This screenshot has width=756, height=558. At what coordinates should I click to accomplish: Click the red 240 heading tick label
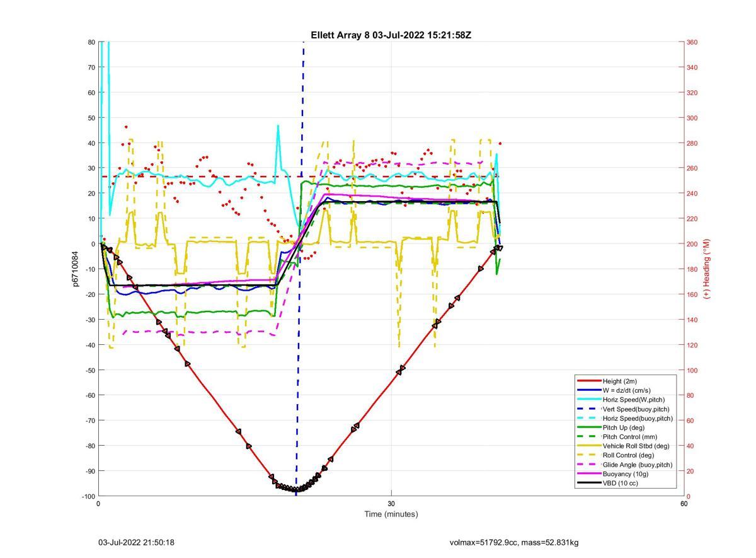point(692,194)
